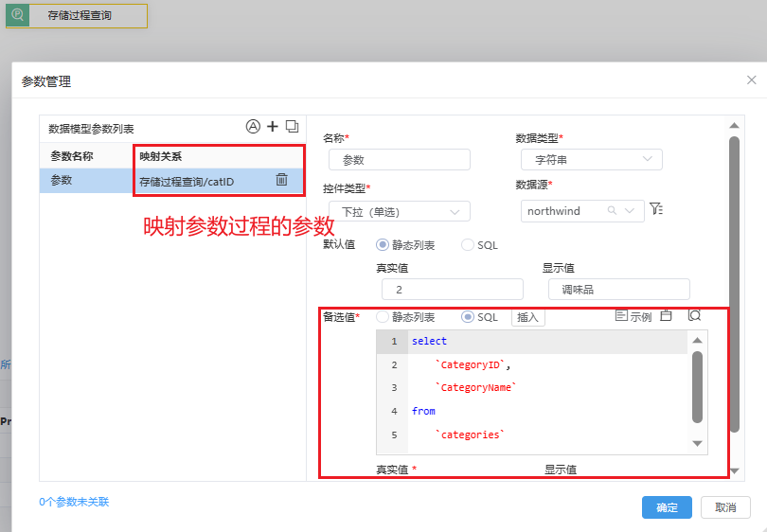The width and height of the screenshot is (767, 532).
Task: Click the SQL editor vertical scrollbar thumb
Action: click(698, 387)
